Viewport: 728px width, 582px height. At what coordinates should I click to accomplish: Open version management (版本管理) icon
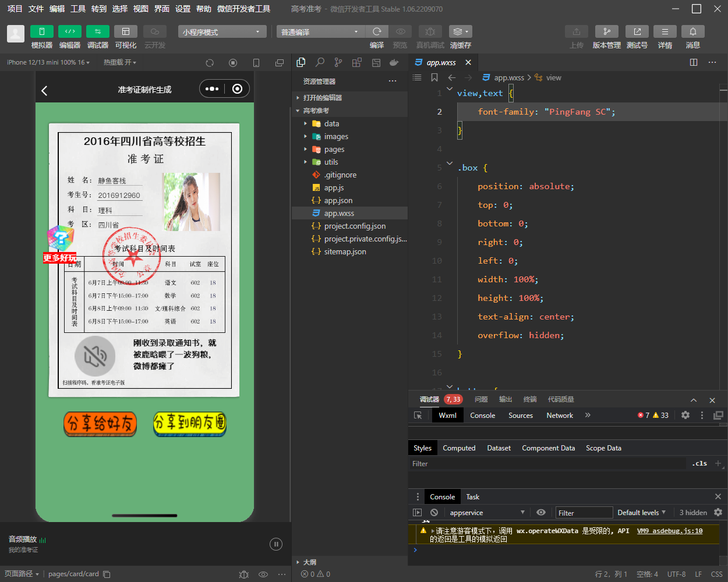606,31
